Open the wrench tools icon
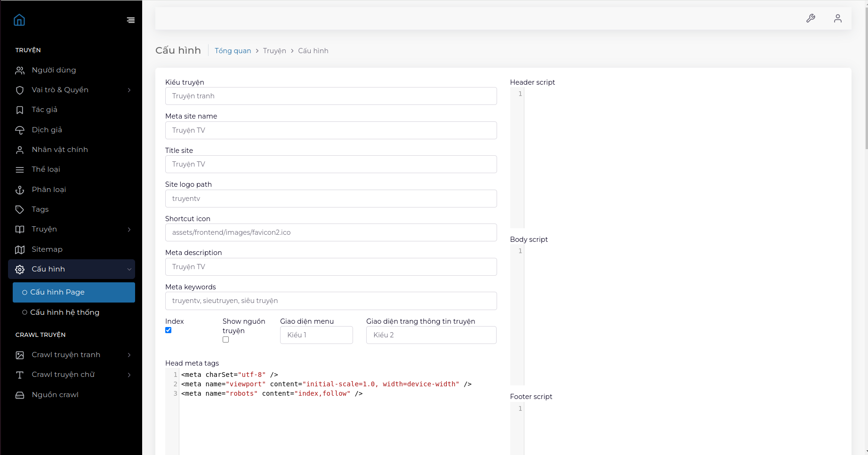 point(811,18)
